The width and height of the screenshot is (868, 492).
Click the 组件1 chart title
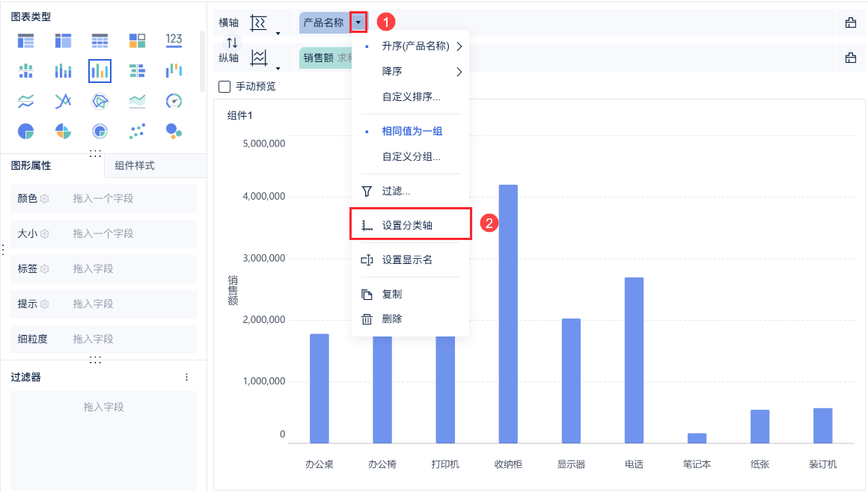click(x=239, y=116)
